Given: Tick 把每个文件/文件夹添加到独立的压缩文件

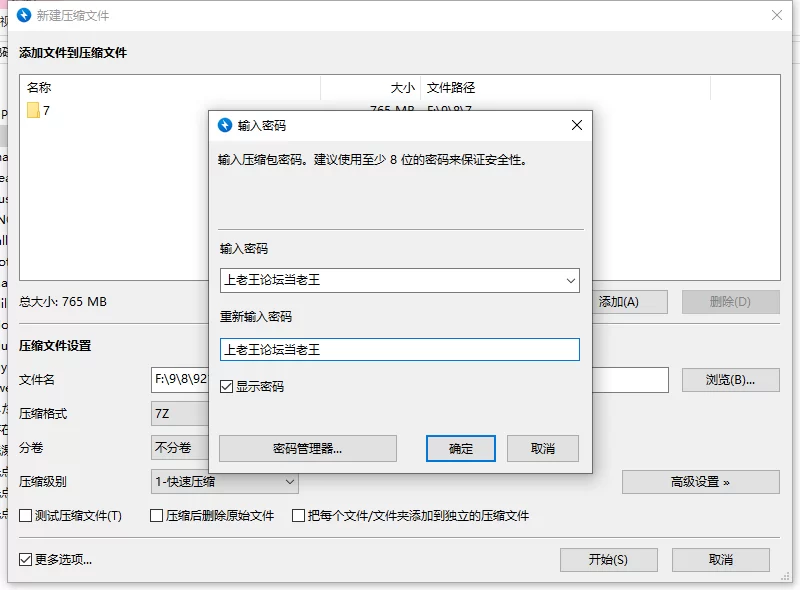Looking at the screenshot, I should tap(298, 515).
